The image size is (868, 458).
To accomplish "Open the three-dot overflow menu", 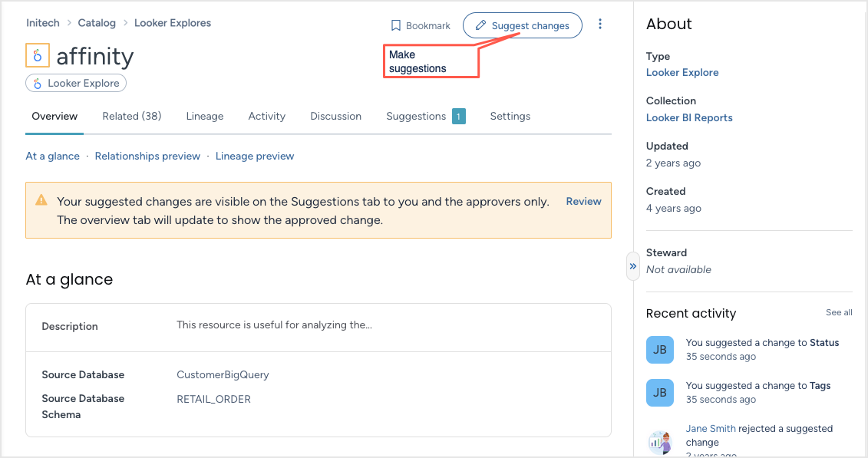I will tap(600, 24).
